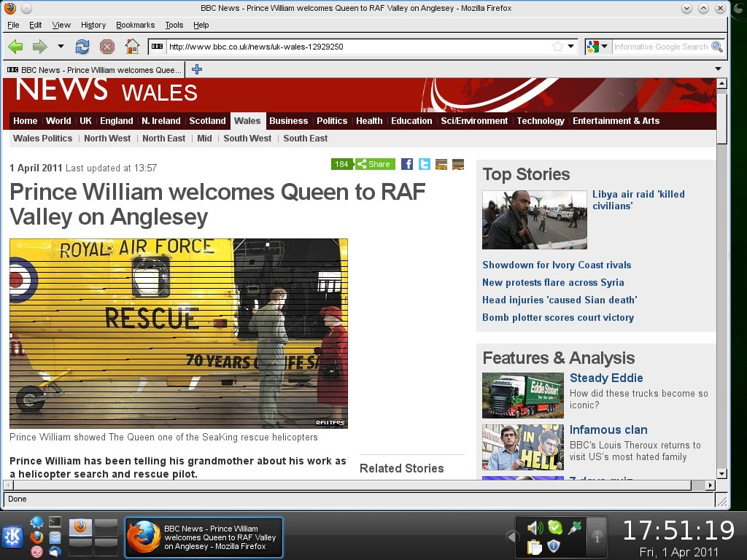Focus the URL address field
The width and height of the screenshot is (747, 560).
(x=357, y=47)
